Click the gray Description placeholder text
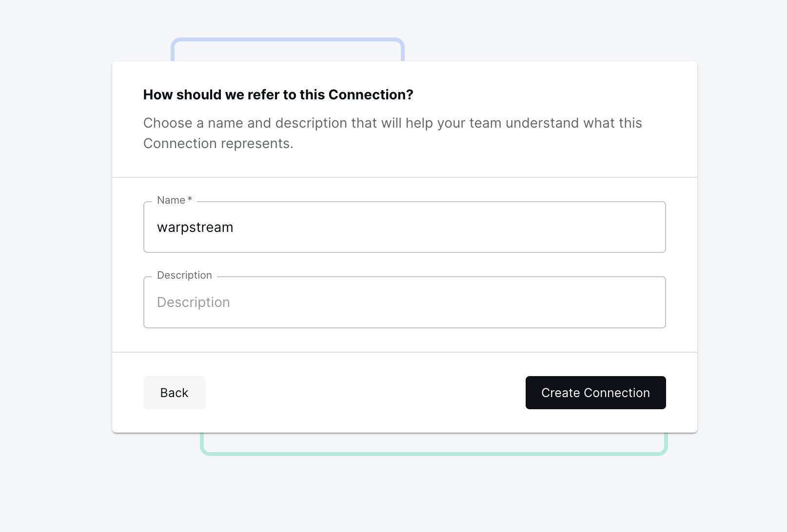787x532 pixels. tap(194, 303)
